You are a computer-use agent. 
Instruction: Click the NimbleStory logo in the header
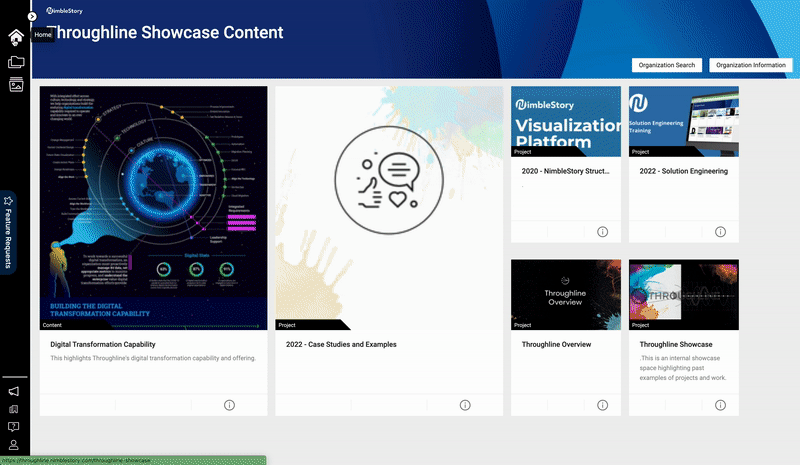[65, 11]
